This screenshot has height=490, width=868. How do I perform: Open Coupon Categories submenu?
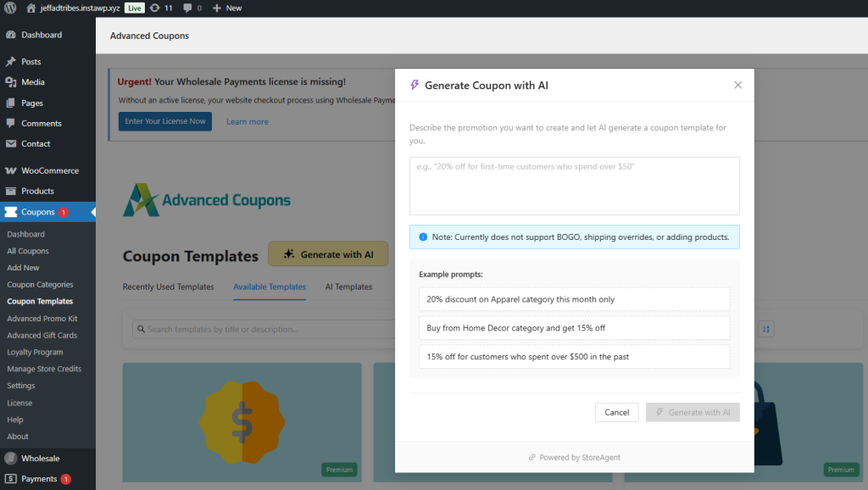[x=40, y=285]
